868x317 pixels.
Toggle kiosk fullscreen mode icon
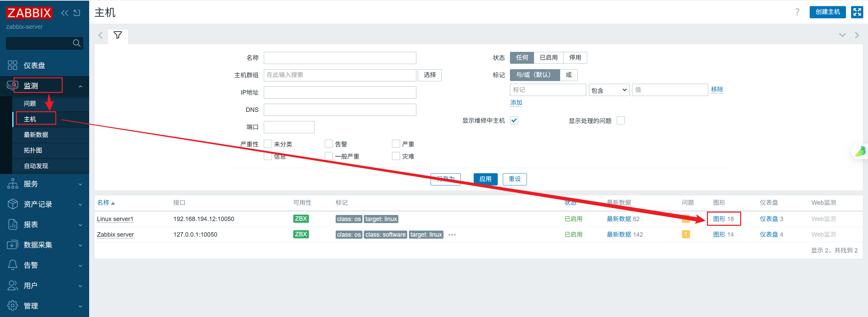click(x=857, y=12)
